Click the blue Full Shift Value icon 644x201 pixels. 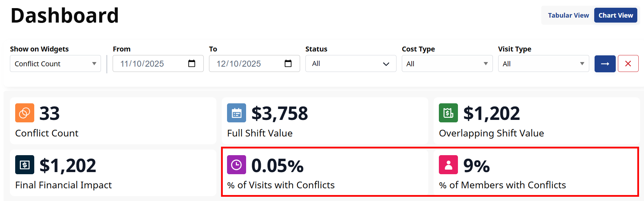coord(237,113)
